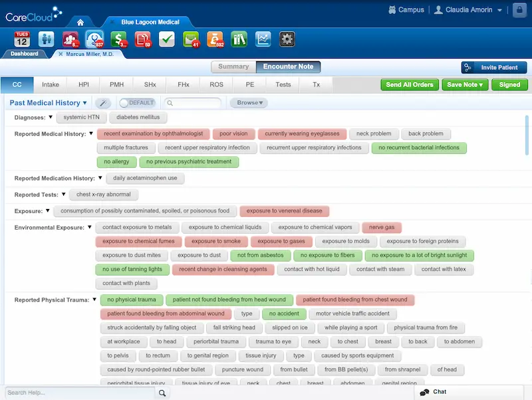Open the Chat panel at bottom right
Viewport: 532px width, 400px height.
pos(439,392)
